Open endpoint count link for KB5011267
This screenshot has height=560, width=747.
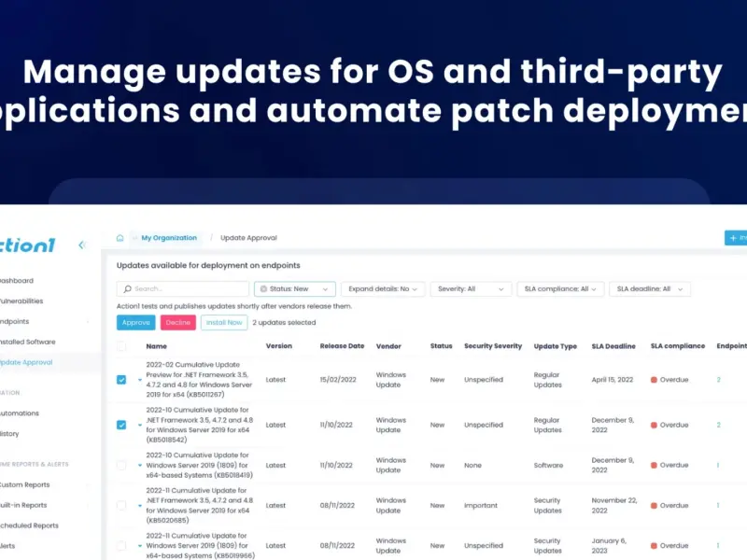(718, 380)
